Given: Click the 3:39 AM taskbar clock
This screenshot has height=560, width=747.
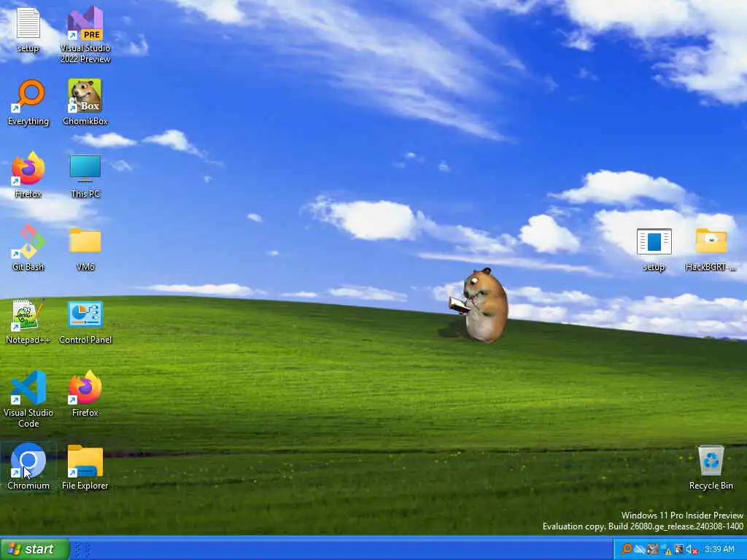Looking at the screenshot, I should 719,549.
